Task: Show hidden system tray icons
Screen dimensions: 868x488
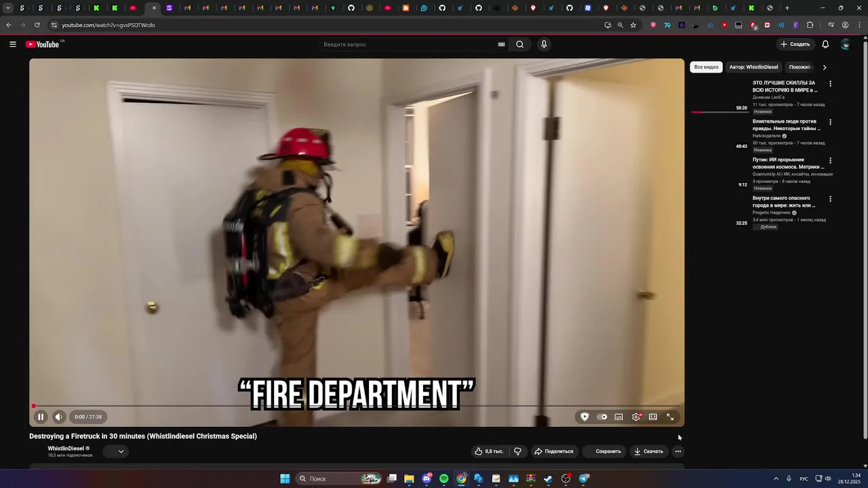Action: click(776, 479)
